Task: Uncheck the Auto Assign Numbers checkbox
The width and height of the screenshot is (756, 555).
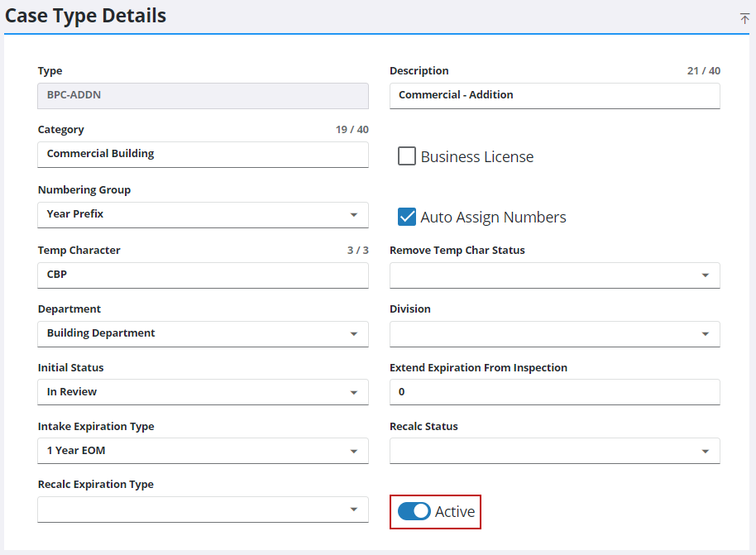Action: pos(407,217)
